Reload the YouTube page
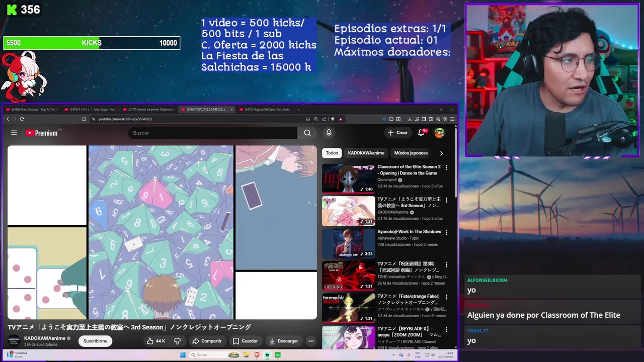This screenshot has width=644, height=362. coord(22,119)
